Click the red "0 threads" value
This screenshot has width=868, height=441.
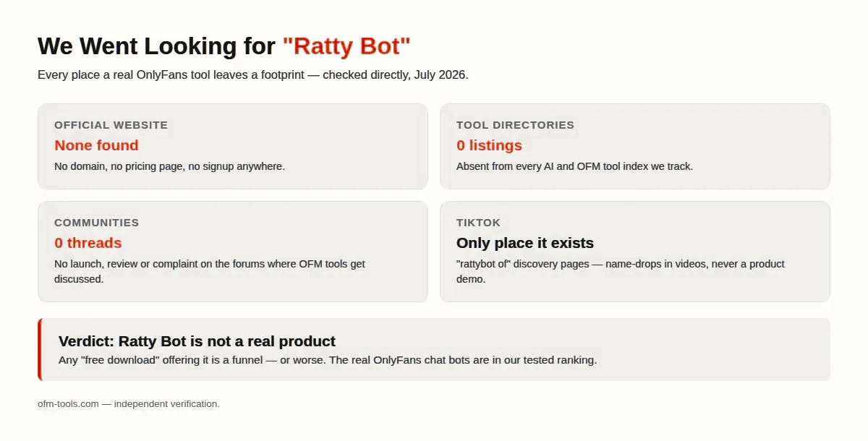click(x=88, y=243)
